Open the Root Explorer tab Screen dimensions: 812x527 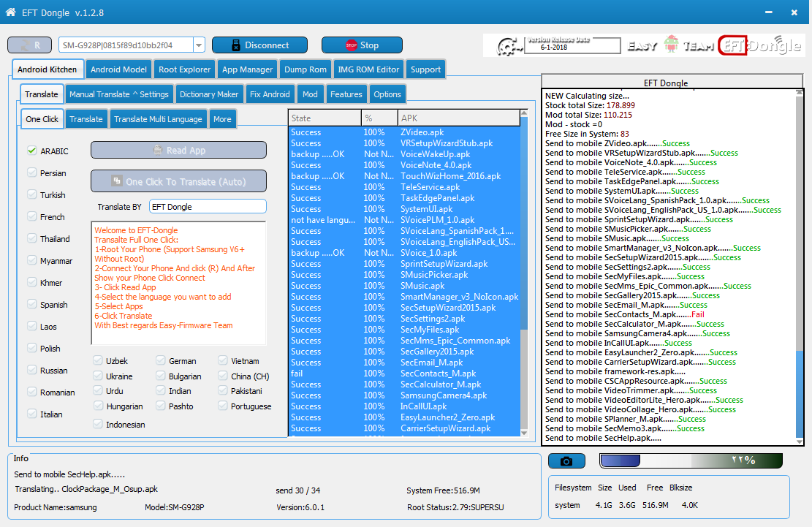click(x=184, y=69)
